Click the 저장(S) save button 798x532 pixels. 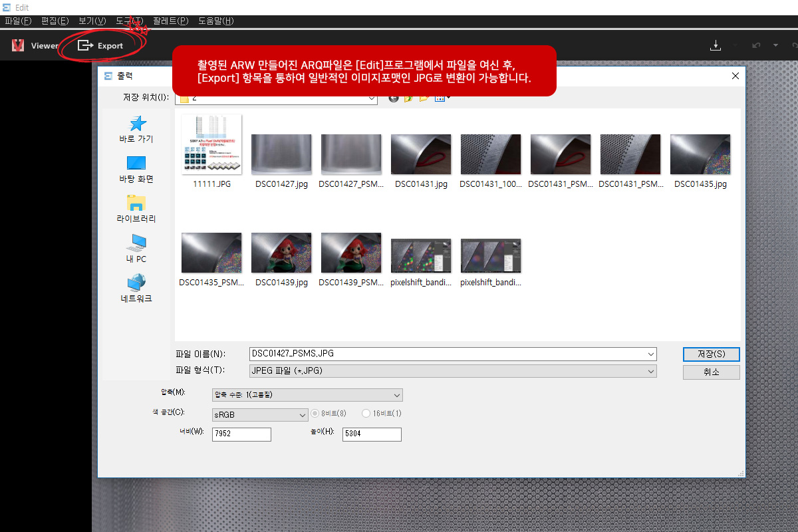711,354
